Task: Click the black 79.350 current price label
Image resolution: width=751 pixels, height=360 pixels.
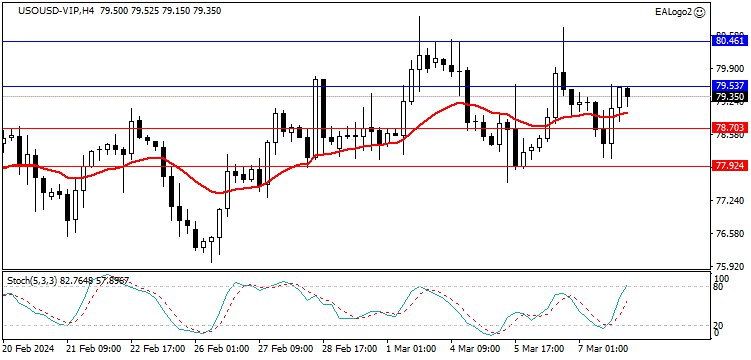Action: tap(730, 97)
